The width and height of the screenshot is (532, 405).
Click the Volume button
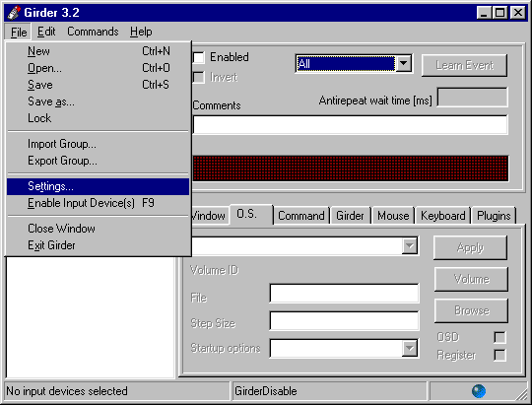pyautogui.click(x=471, y=279)
